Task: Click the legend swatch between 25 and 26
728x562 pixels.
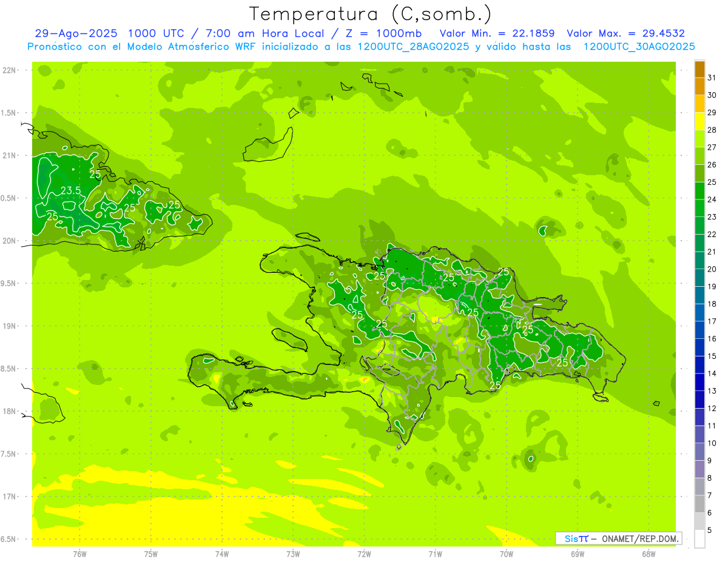Action: click(699, 173)
